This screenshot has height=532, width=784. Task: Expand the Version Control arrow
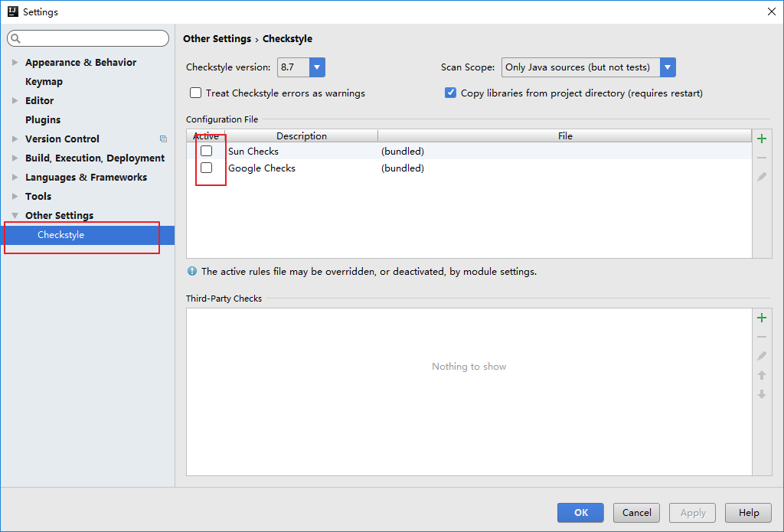[x=15, y=139]
